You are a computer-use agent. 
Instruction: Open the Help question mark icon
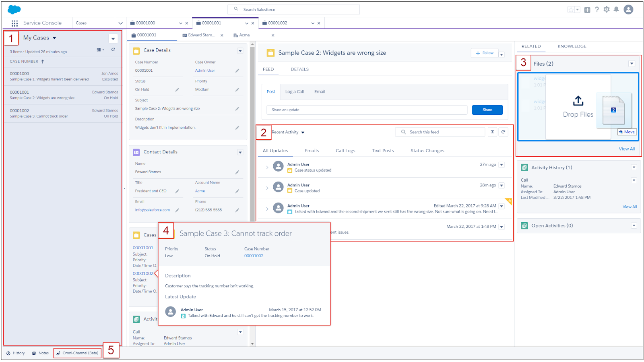coord(597,10)
